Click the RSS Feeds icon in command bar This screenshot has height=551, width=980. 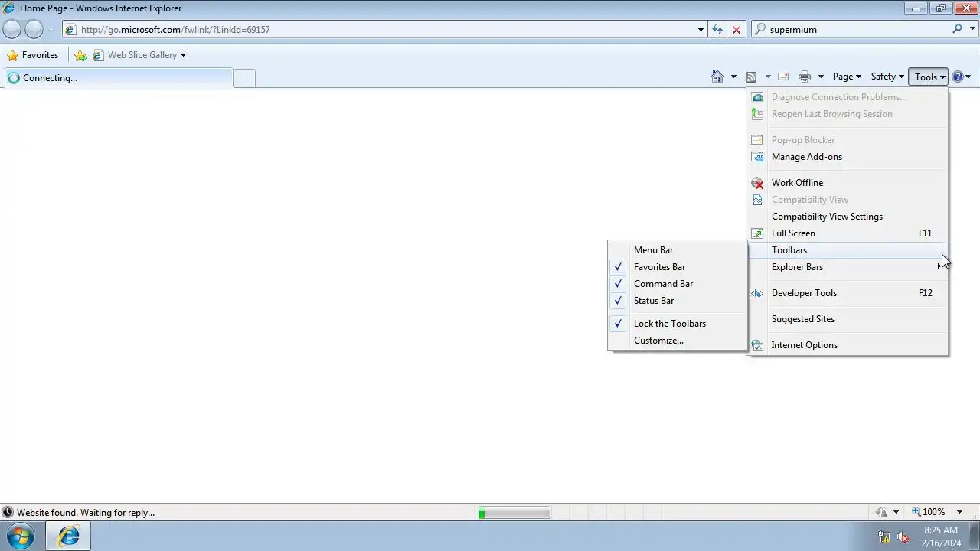click(751, 77)
